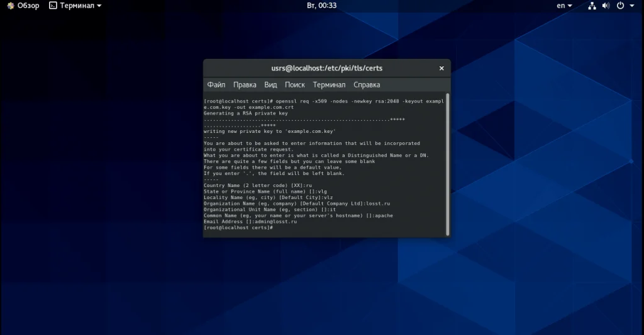Open the Терминал menu in terminal window

(x=329, y=84)
